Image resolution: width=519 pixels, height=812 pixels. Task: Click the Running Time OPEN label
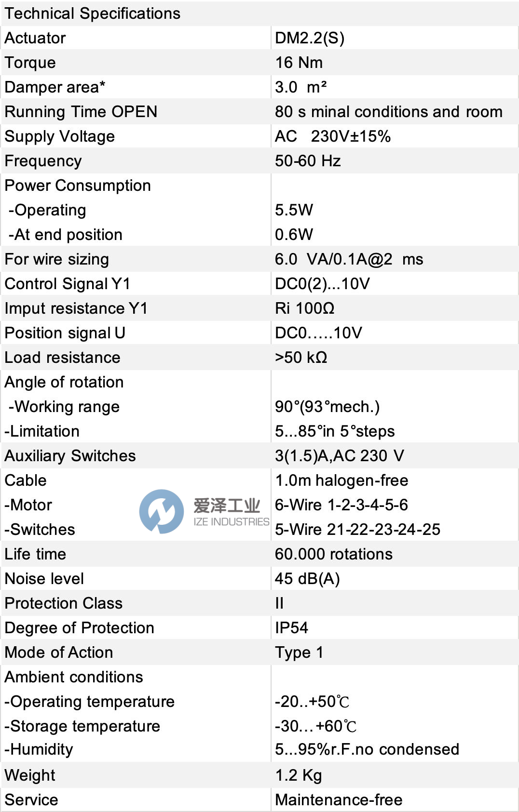pyautogui.click(x=81, y=112)
